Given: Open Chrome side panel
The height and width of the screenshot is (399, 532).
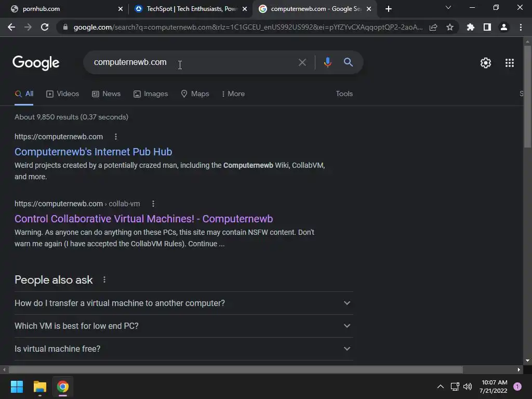Looking at the screenshot, I should [487, 27].
